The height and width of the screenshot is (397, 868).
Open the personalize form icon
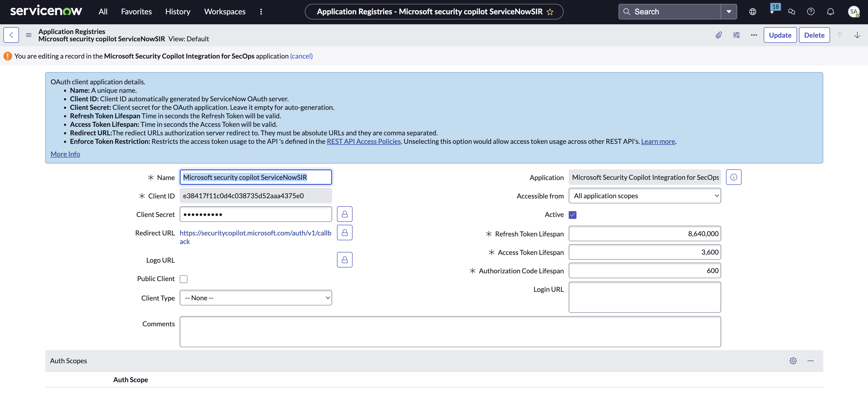click(737, 35)
